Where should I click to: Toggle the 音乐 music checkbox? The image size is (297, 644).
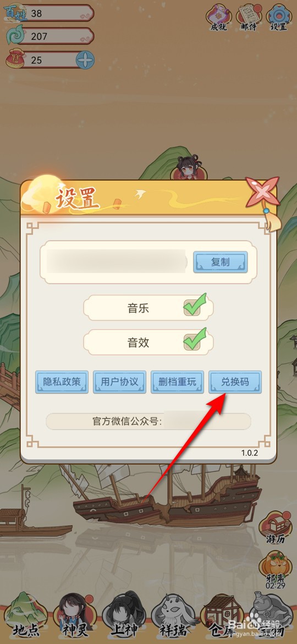point(193,306)
